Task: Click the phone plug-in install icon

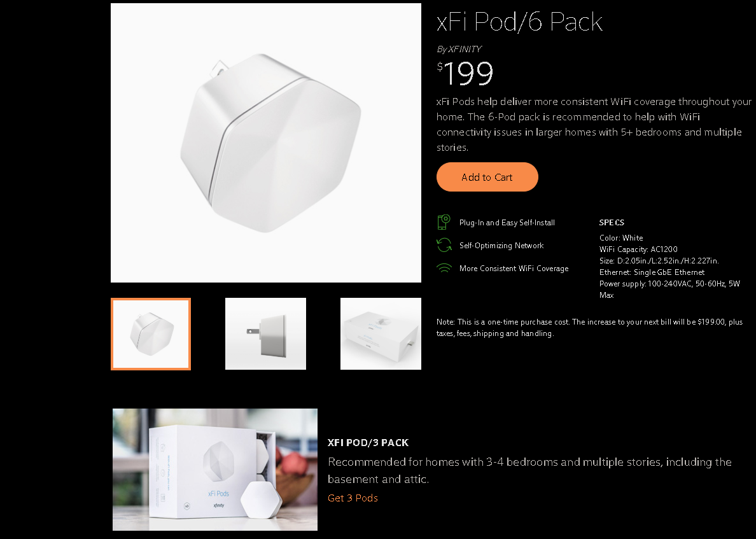Action: pos(444,222)
